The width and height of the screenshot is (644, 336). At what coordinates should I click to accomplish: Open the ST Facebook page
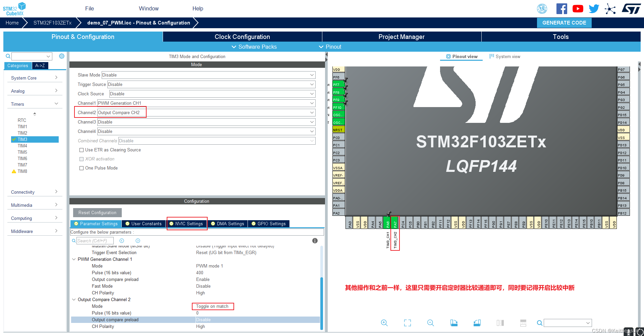pos(562,9)
